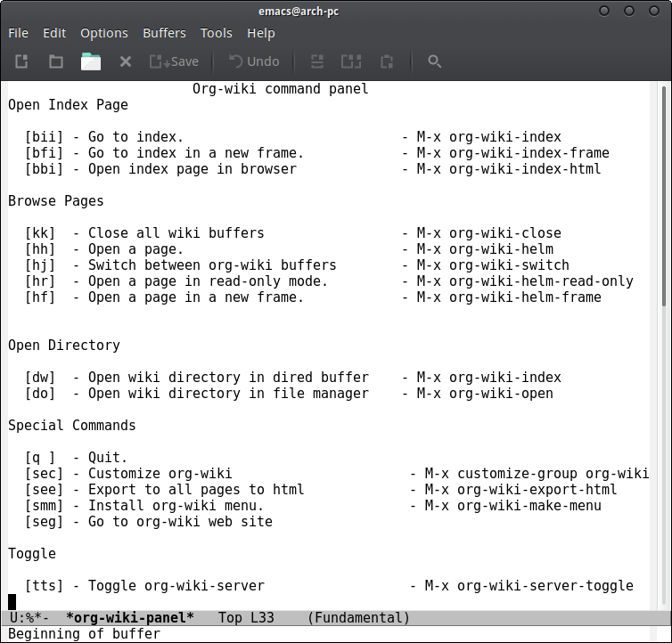Click the [bbi] open index in browser button
This screenshot has height=643, width=672.
[x=45, y=169]
